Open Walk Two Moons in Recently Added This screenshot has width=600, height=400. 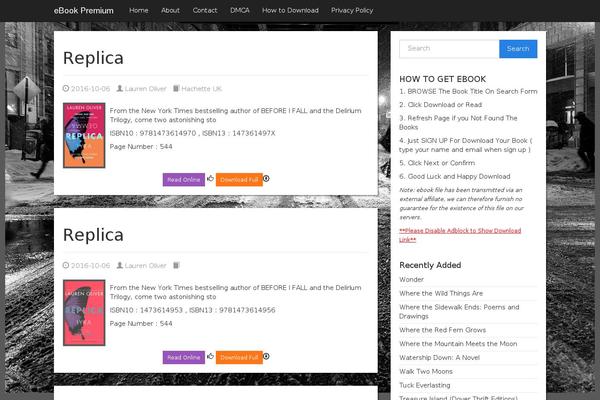point(426,371)
